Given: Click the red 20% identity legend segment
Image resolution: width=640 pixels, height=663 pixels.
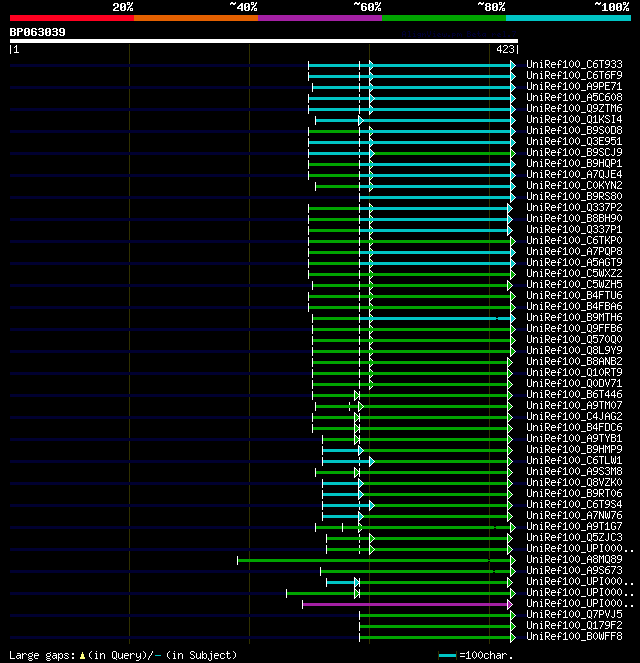Looking at the screenshot, I should 72,18.
